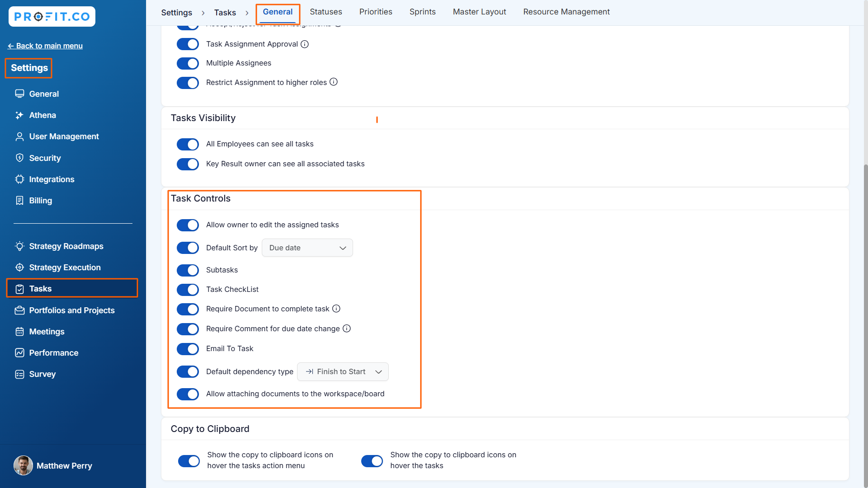The height and width of the screenshot is (488, 868).
Task: Toggle Multiple Assignees switch
Action: pyautogui.click(x=188, y=63)
